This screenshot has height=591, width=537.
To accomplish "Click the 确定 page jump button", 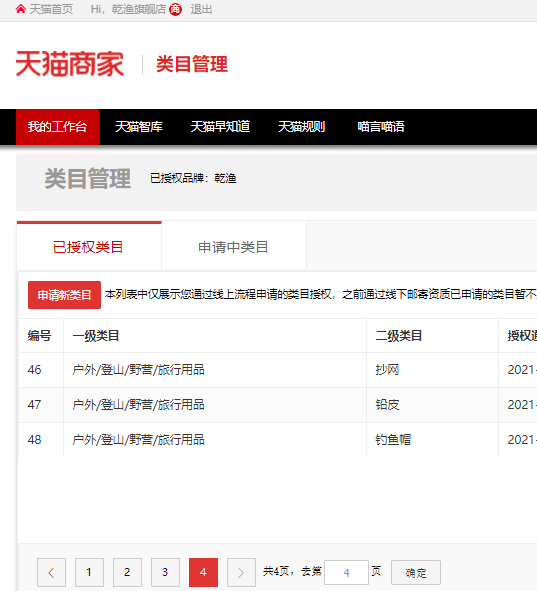I will [x=416, y=573].
